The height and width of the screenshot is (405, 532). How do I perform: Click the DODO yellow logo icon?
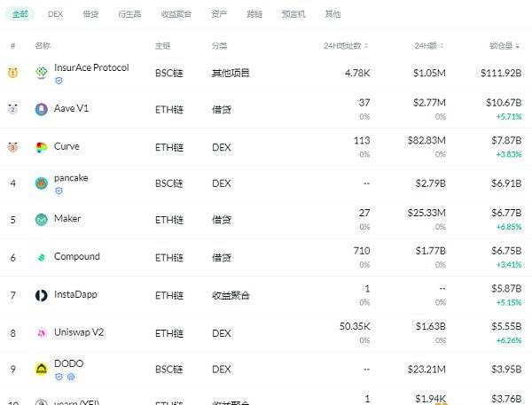pyautogui.click(x=42, y=369)
